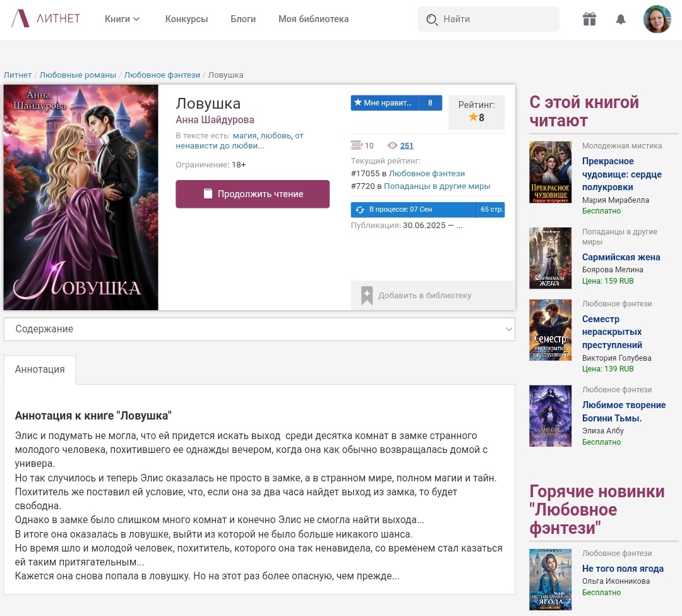682x616 pixels.
Task: Click Прекрасное чудовище cover thumbnail
Action: [550, 172]
